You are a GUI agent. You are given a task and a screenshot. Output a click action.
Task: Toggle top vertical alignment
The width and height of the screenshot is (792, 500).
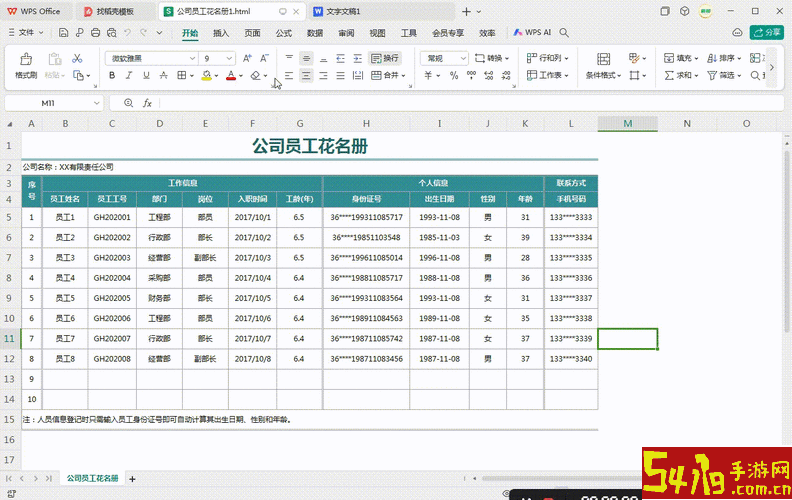(289, 58)
